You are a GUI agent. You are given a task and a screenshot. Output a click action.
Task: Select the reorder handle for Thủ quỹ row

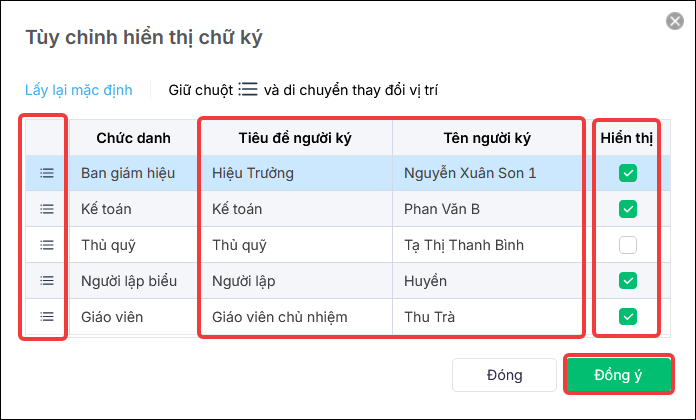coord(47,245)
